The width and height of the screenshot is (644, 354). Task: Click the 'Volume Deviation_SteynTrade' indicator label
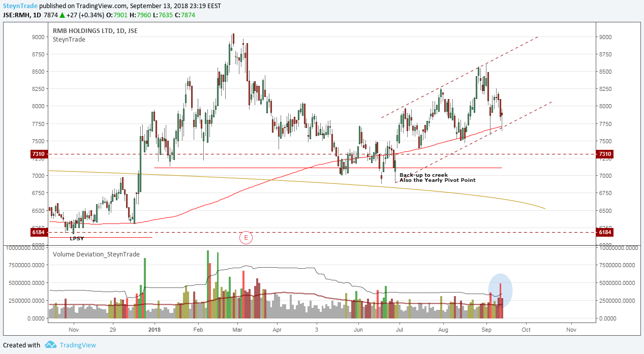coord(96,254)
